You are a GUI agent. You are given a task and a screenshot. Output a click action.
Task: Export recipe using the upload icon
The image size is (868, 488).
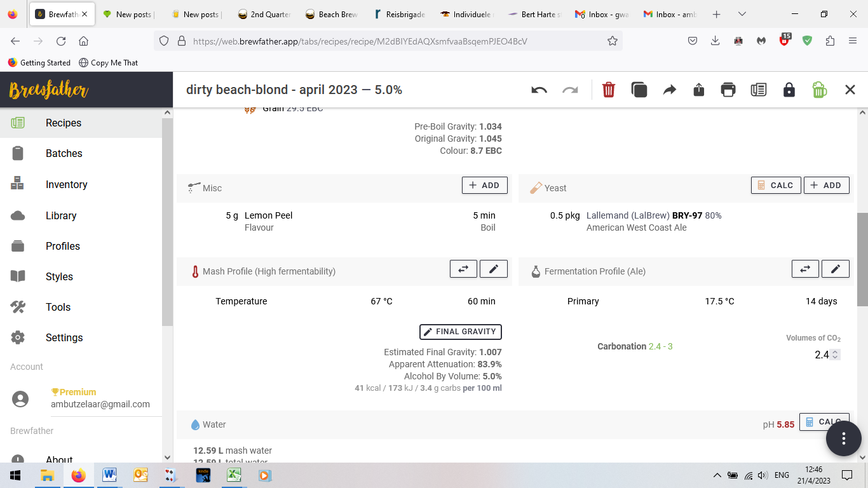point(698,90)
